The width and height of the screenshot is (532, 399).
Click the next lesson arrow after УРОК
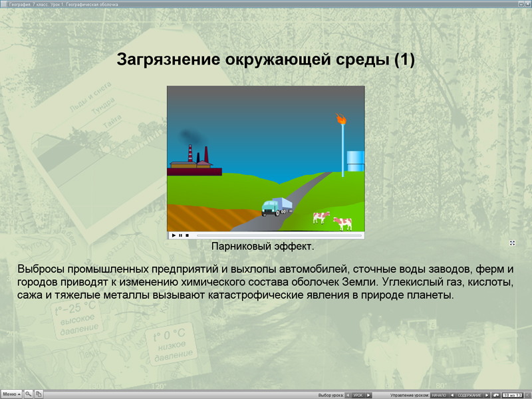(x=368, y=394)
